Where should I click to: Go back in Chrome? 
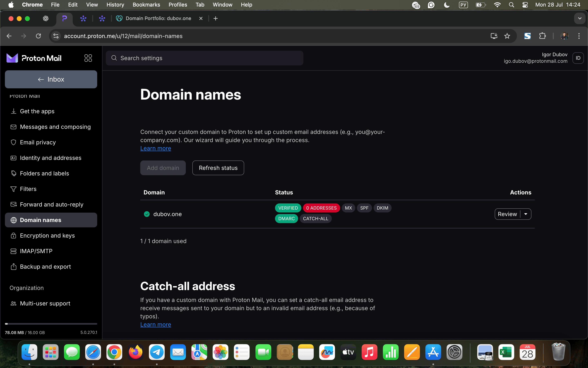(9, 36)
